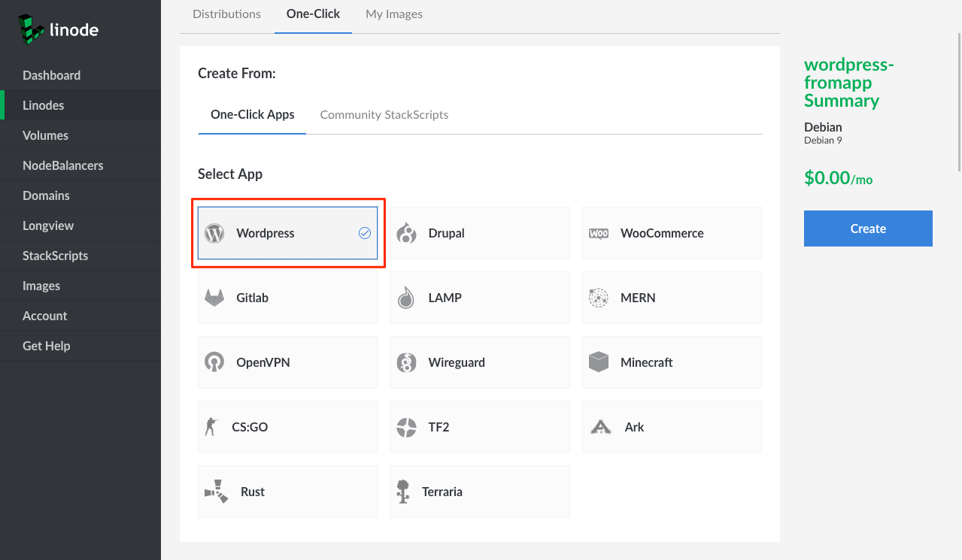The width and height of the screenshot is (962, 560).
Task: Choose the OpenVPN app icon
Action: click(x=214, y=362)
